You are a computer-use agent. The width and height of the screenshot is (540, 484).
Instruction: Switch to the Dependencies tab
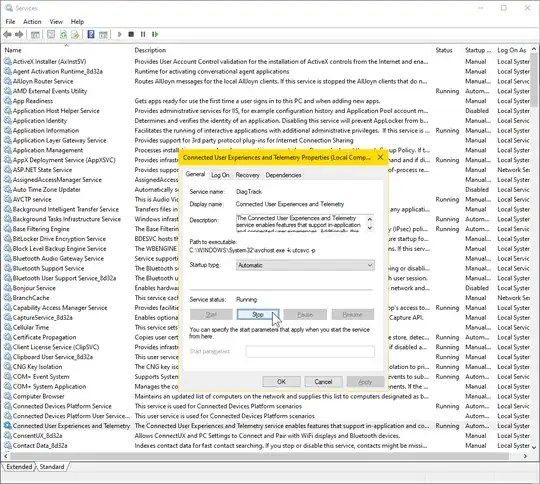[283, 175]
